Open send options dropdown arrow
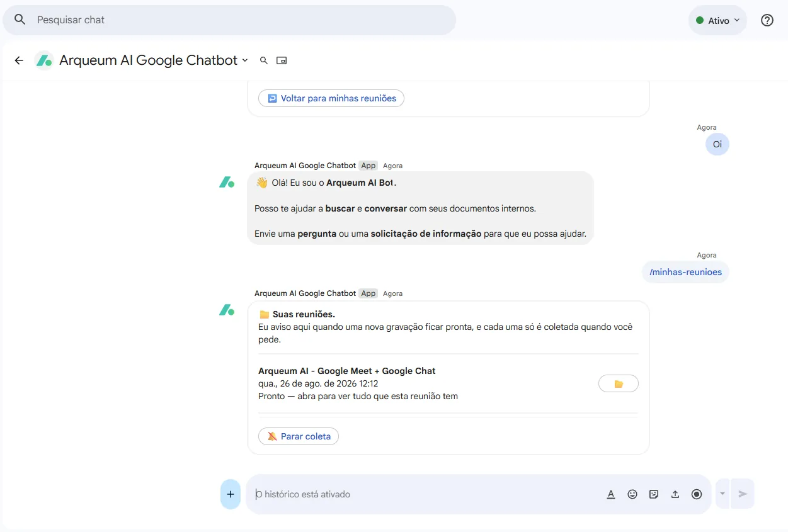Image resolution: width=788 pixels, height=532 pixels. [722, 494]
